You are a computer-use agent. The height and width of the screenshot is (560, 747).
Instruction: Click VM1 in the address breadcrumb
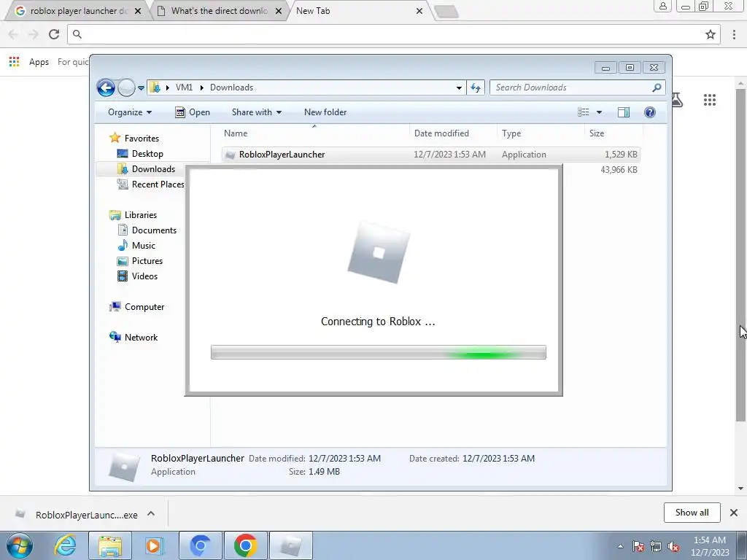tap(184, 87)
